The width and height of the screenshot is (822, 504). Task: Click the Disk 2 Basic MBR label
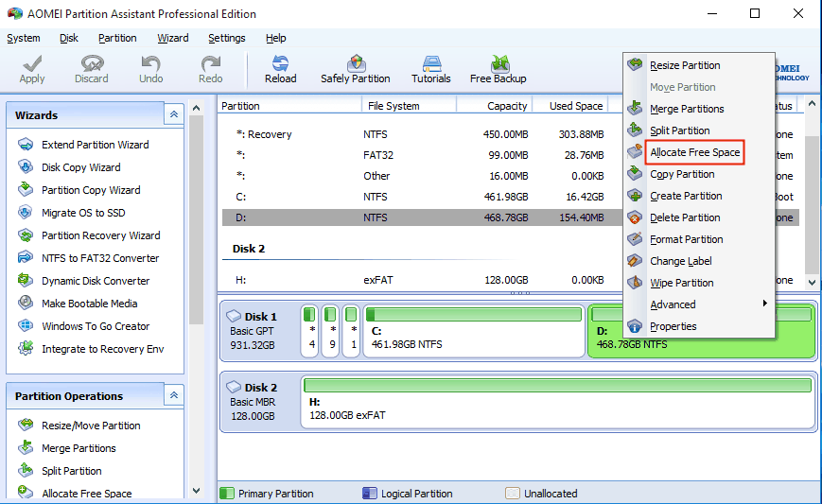click(x=253, y=401)
